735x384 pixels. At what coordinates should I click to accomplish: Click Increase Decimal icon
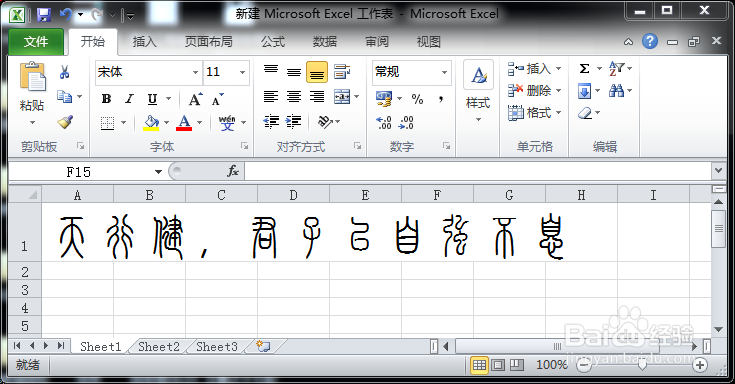coord(383,123)
